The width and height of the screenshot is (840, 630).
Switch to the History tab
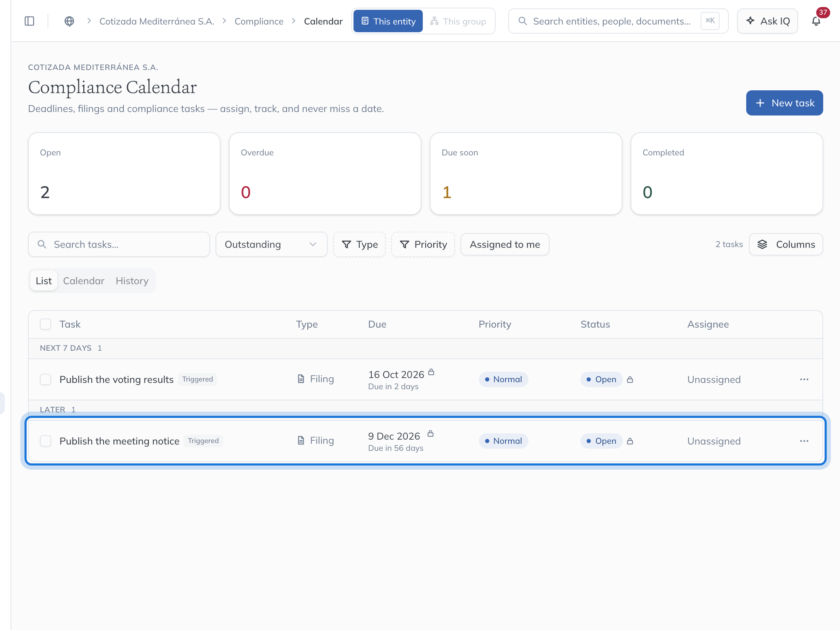(x=132, y=281)
